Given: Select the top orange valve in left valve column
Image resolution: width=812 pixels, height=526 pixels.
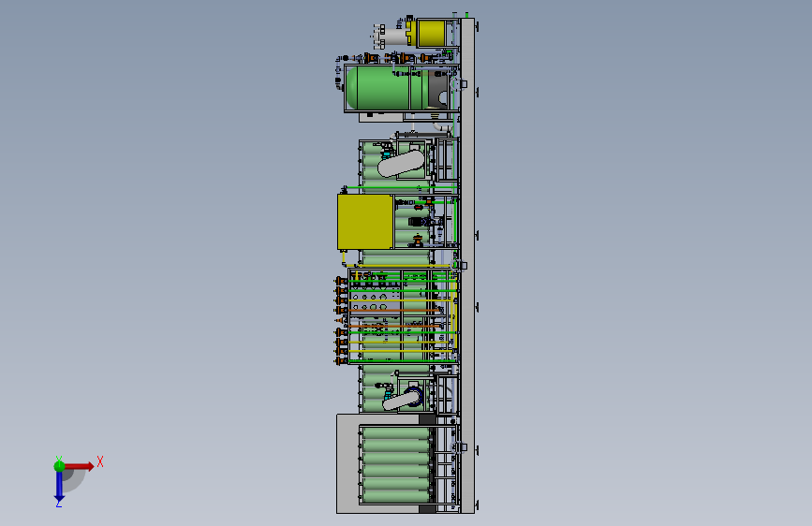Looking at the screenshot, I should click(340, 281).
